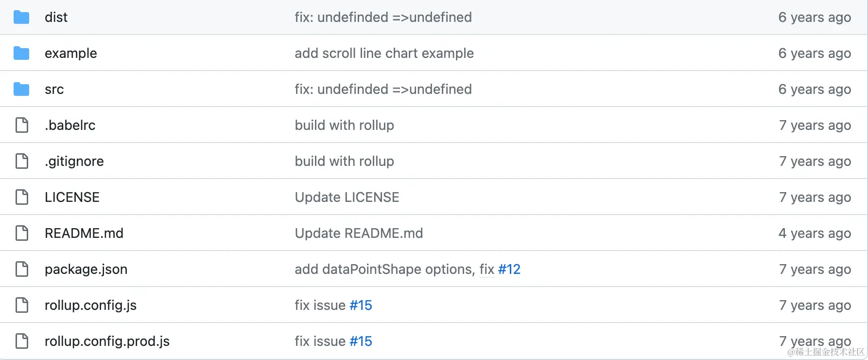Open issue #12 link in package.json row
This screenshot has width=868, height=360.
[509, 270]
